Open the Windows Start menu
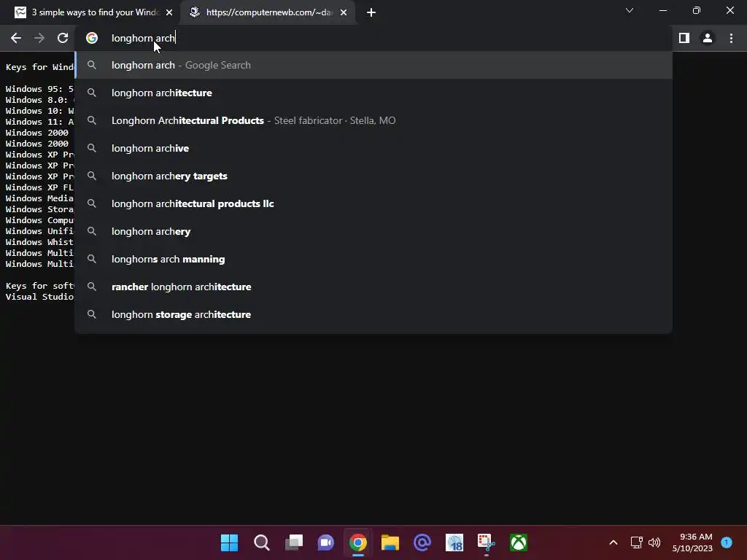Viewport: 747px width, 560px height. point(229,542)
